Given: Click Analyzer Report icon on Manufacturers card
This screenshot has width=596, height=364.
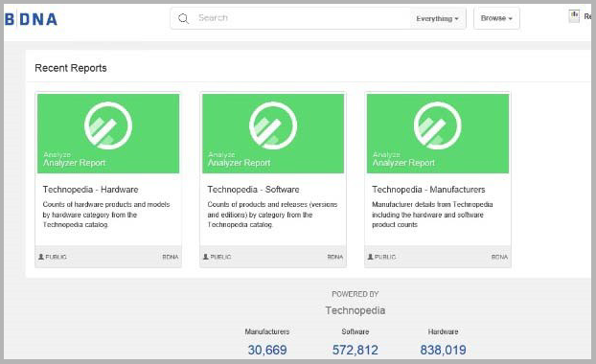Looking at the screenshot, I should click(438, 125).
